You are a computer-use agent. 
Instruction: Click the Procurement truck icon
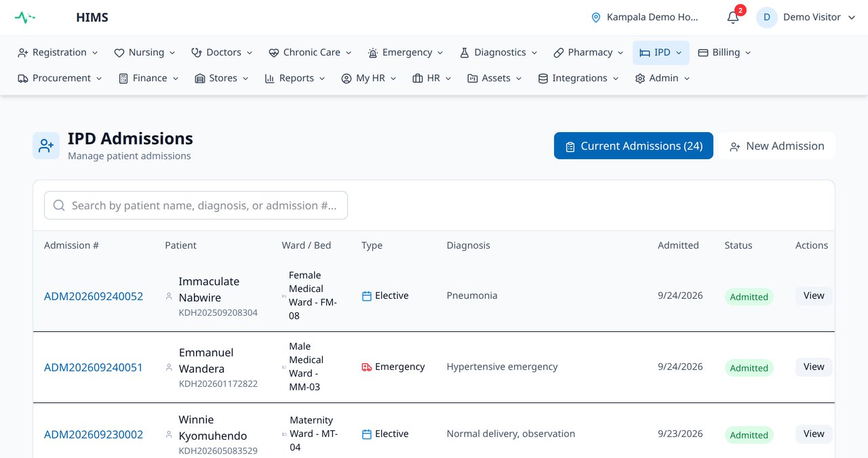pos(23,79)
